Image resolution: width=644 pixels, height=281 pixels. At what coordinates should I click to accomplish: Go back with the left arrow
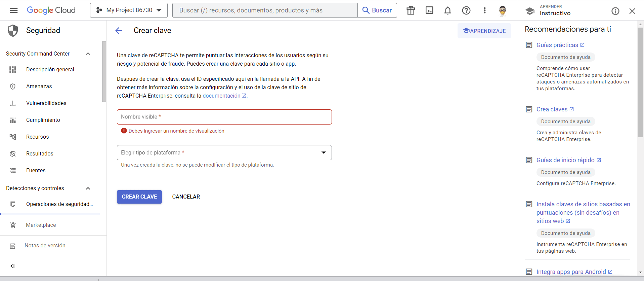point(119,31)
